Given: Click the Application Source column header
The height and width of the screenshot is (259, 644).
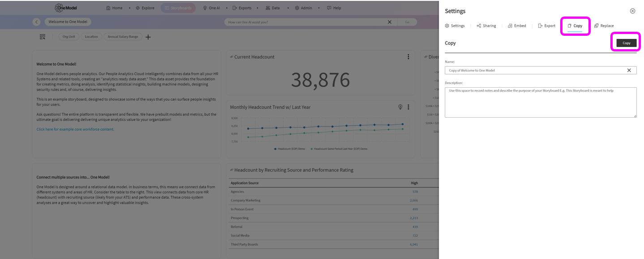Looking at the screenshot, I should pyautogui.click(x=245, y=183).
